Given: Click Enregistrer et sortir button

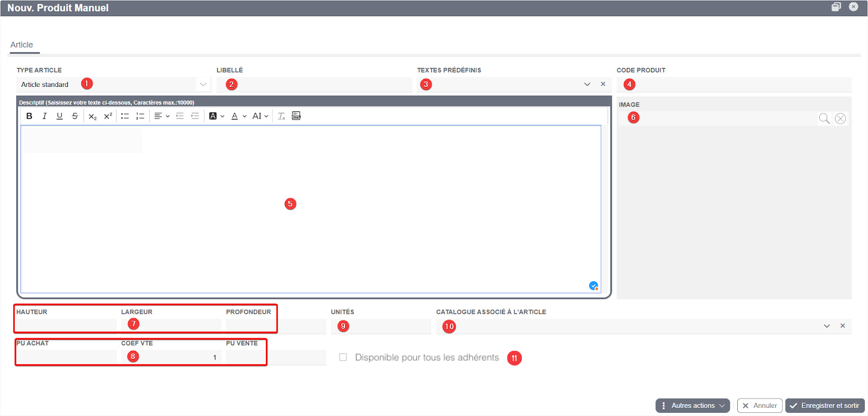Looking at the screenshot, I should [x=825, y=406].
